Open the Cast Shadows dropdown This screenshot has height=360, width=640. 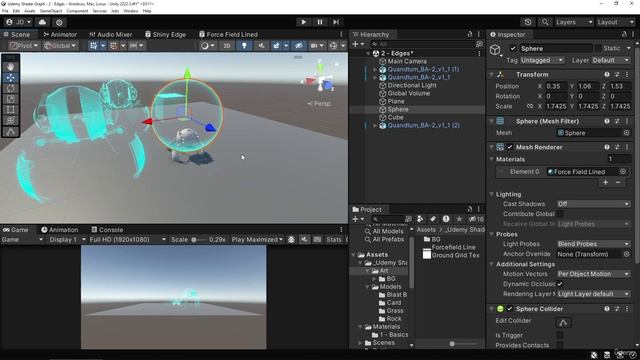(x=593, y=204)
